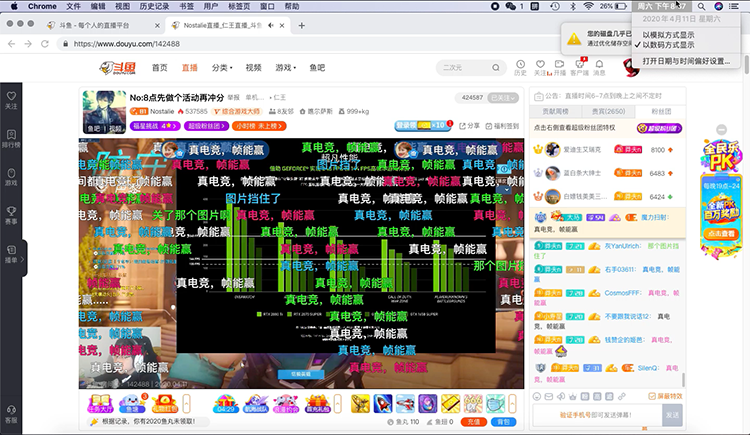Open the 任务大厅 task hall icon
The width and height of the screenshot is (750, 435).
[99, 404]
